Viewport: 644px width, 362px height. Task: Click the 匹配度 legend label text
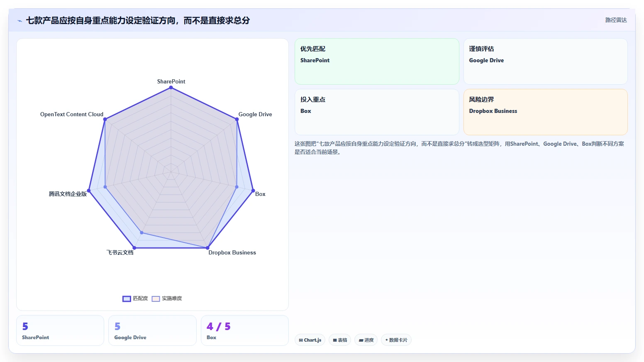[140, 298]
